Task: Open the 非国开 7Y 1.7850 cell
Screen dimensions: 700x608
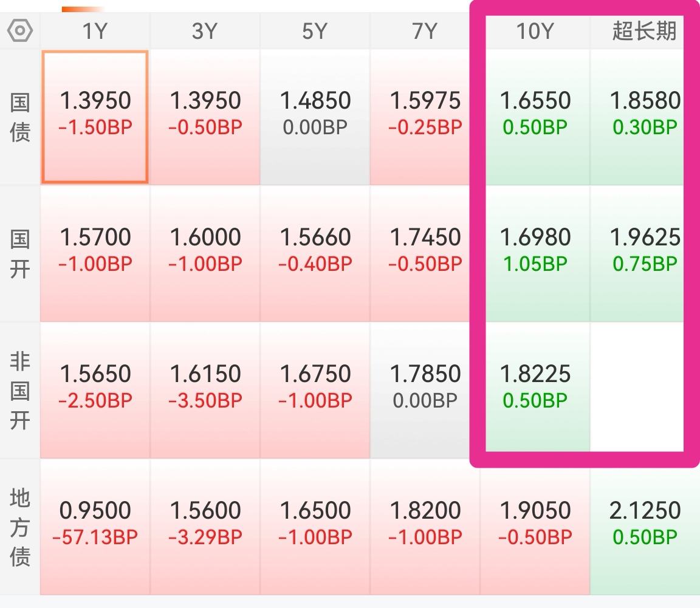Action: point(425,390)
